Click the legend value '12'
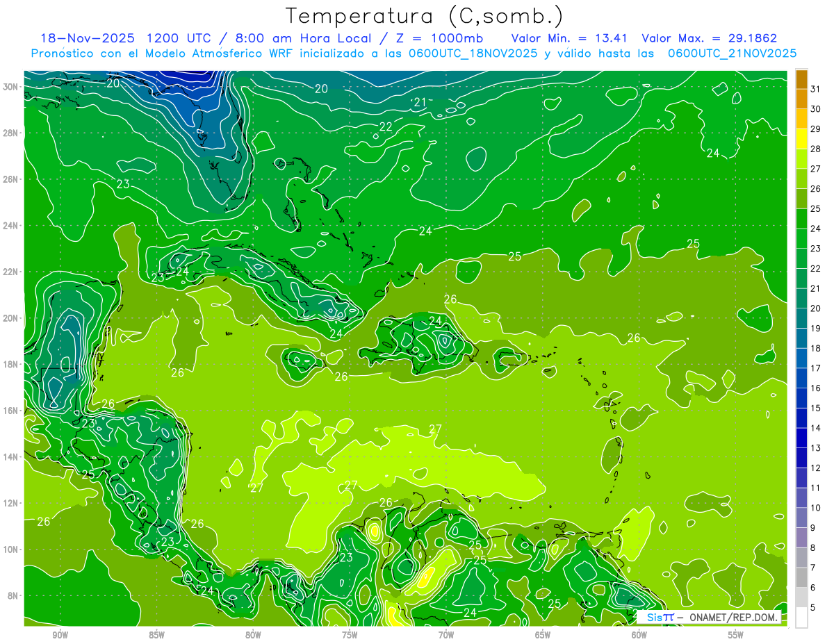834x644 pixels. (816, 468)
